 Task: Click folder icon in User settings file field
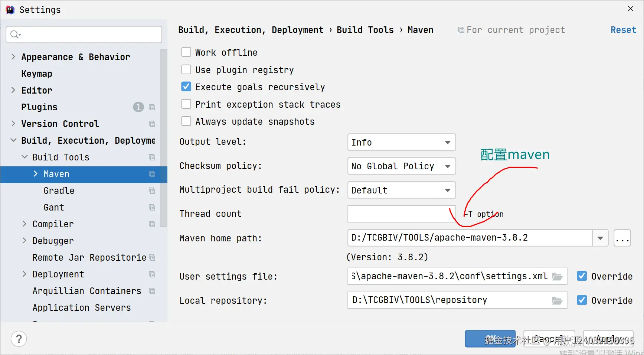(x=557, y=277)
